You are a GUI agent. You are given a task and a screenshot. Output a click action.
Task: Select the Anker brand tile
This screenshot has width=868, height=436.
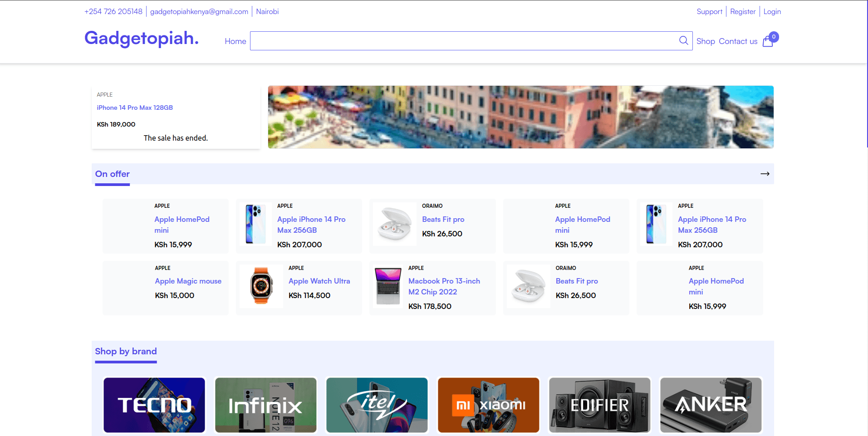click(x=711, y=405)
